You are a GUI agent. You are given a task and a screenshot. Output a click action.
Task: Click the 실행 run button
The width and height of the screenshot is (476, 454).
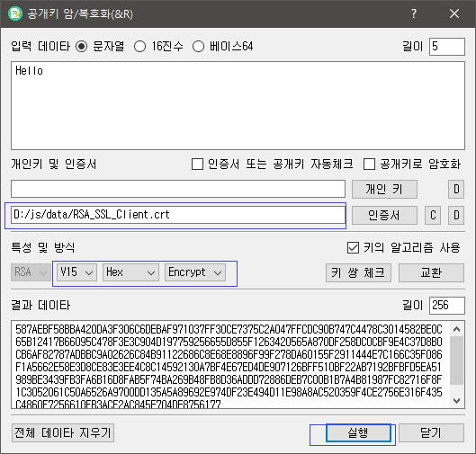358,432
